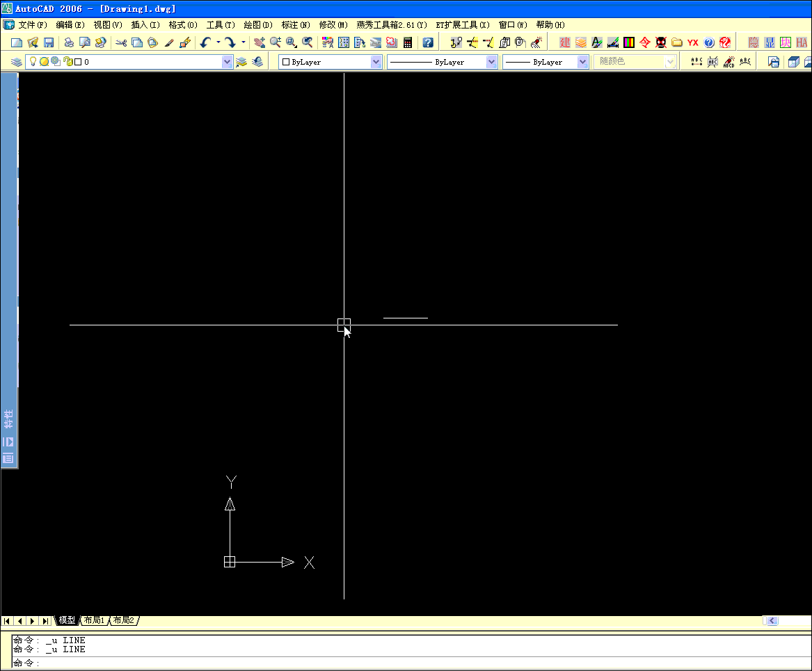Expand the redo history dropdown arrow
The height and width of the screenshot is (671, 812).
tap(244, 42)
